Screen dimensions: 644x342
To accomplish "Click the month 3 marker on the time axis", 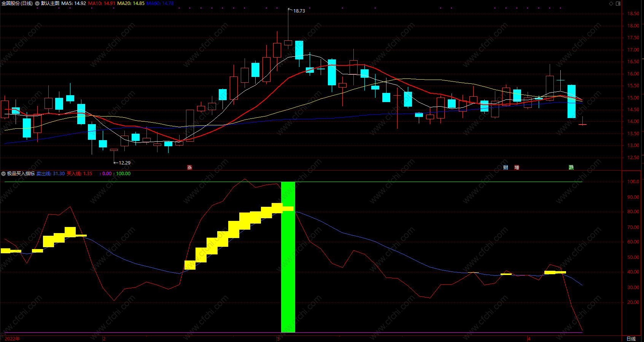I will pyautogui.click(x=278, y=339).
